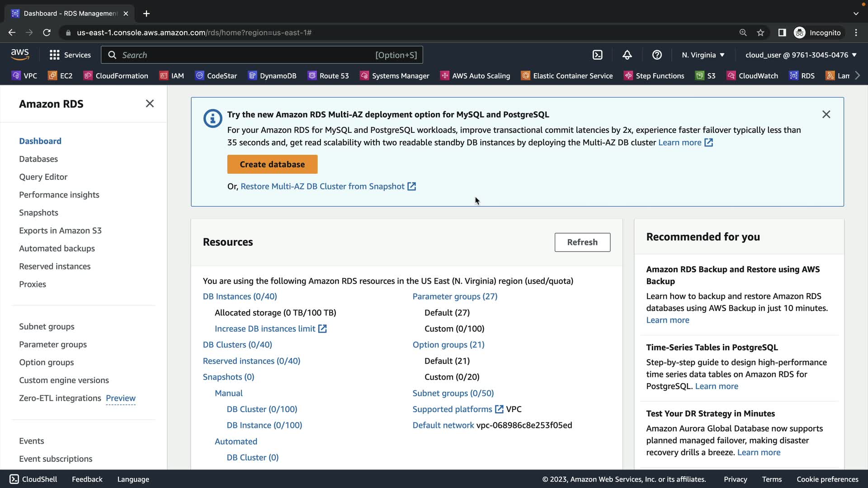Dismiss the Multi-AZ info banner
Screen dimensions: 868x488
coord(826,114)
